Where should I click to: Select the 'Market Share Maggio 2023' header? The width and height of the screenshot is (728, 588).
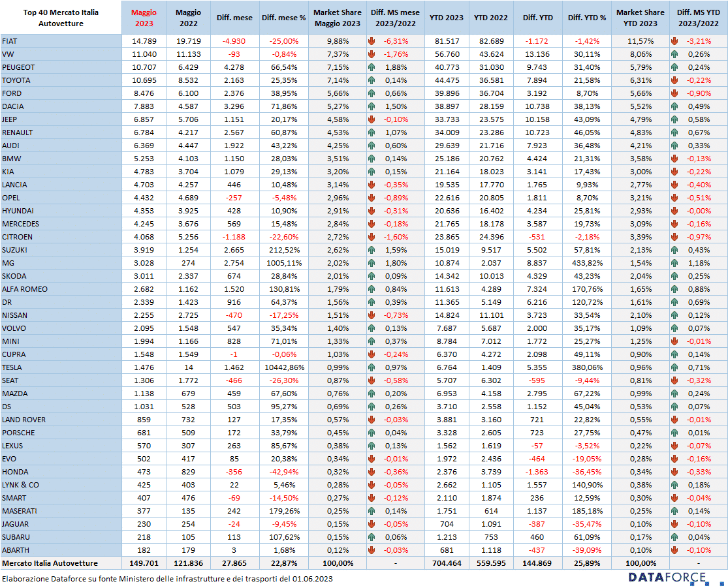click(x=338, y=18)
